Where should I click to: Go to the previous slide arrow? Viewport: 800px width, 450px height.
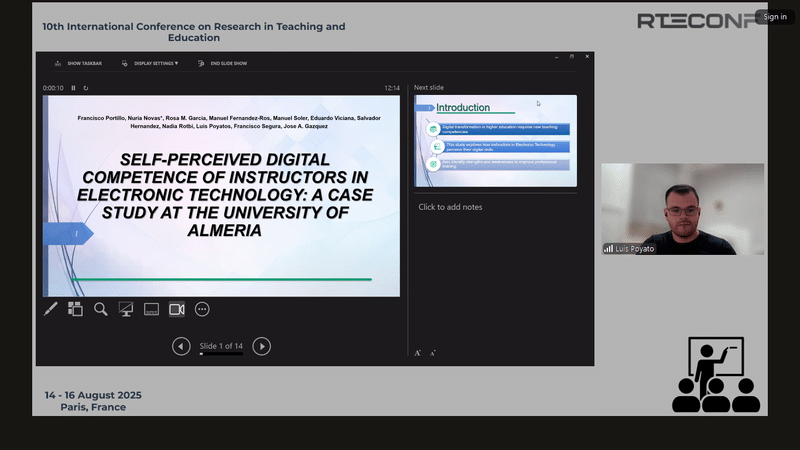pyautogui.click(x=181, y=346)
